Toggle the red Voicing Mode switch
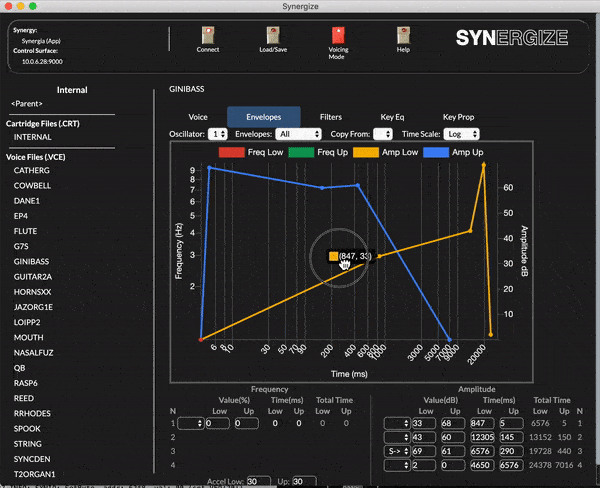The image size is (600, 488). coord(338,35)
